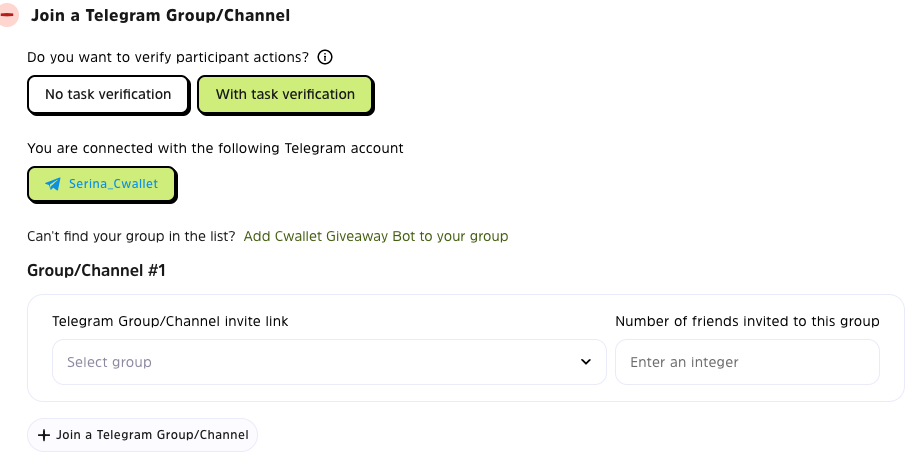Viewport: 918px width, 454px height.
Task: Enable the "With task verification" option
Action: pyautogui.click(x=285, y=95)
